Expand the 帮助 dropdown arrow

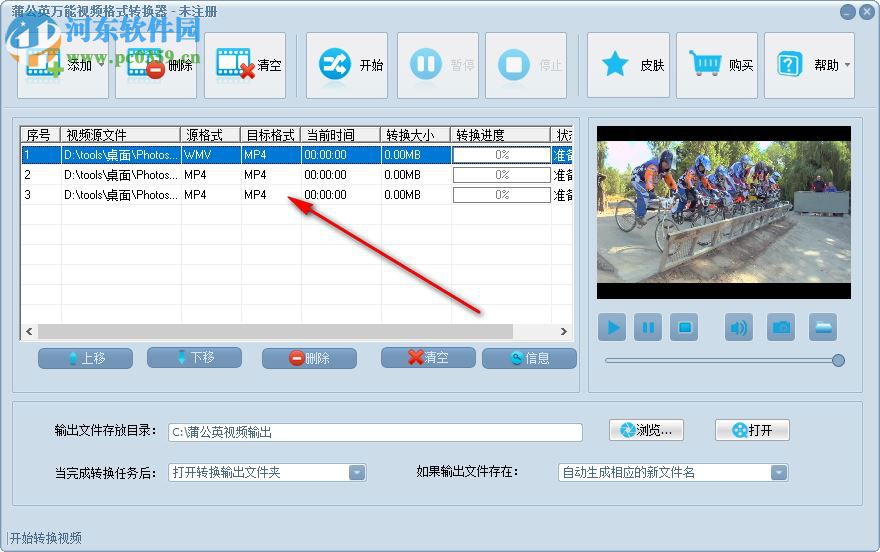pyautogui.click(x=847, y=65)
